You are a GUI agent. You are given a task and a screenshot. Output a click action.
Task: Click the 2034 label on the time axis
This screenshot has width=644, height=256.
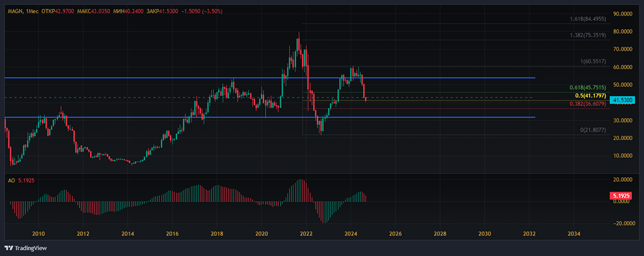pyautogui.click(x=573, y=233)
